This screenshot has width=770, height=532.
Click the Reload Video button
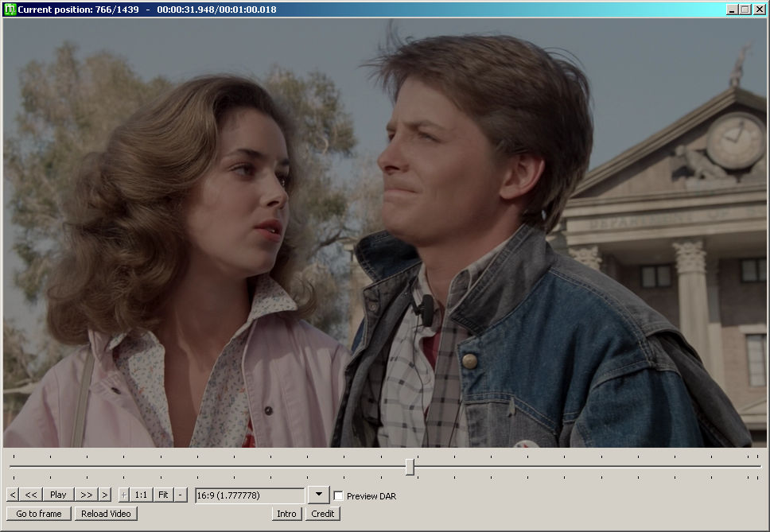pyautogui.click(x=106, y=514)
